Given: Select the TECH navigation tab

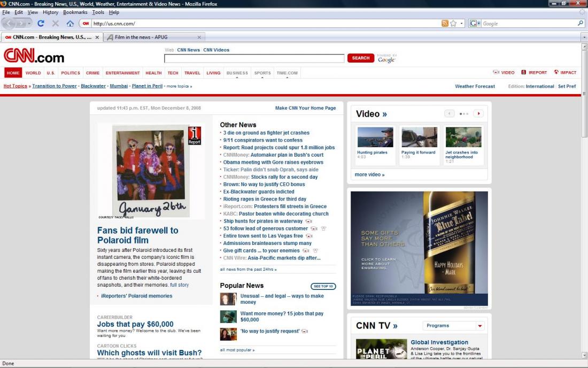Looking at the screenshot, I should coord(173,73).
